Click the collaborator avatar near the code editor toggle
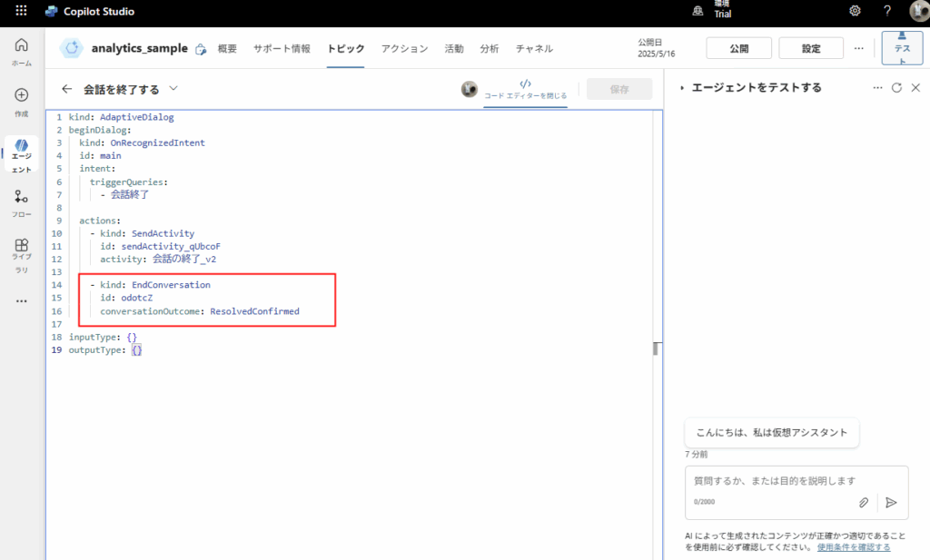Image resolution: width=930 pixels, height=560 pixels. tap(470, 89)
